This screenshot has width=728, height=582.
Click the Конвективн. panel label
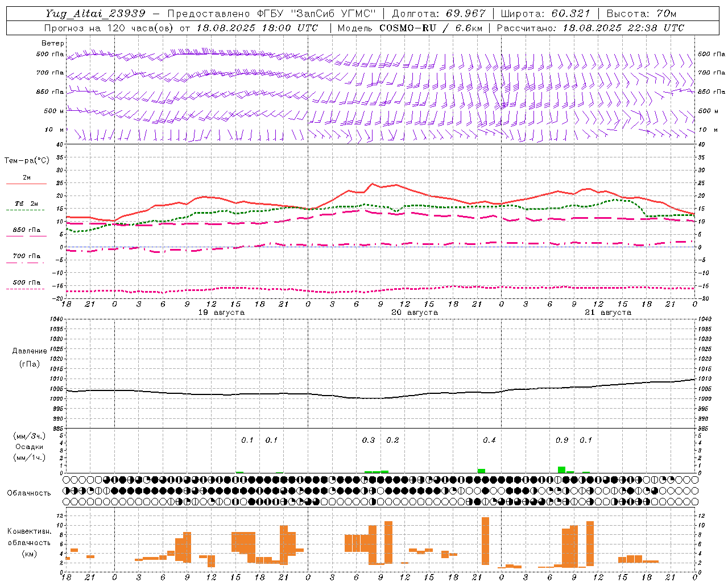coord(29,531)
